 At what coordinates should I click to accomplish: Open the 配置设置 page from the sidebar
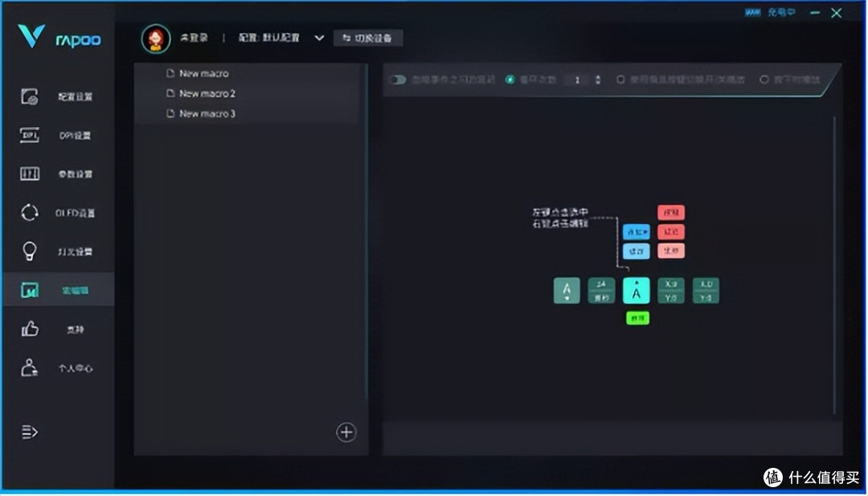point(58,96)
